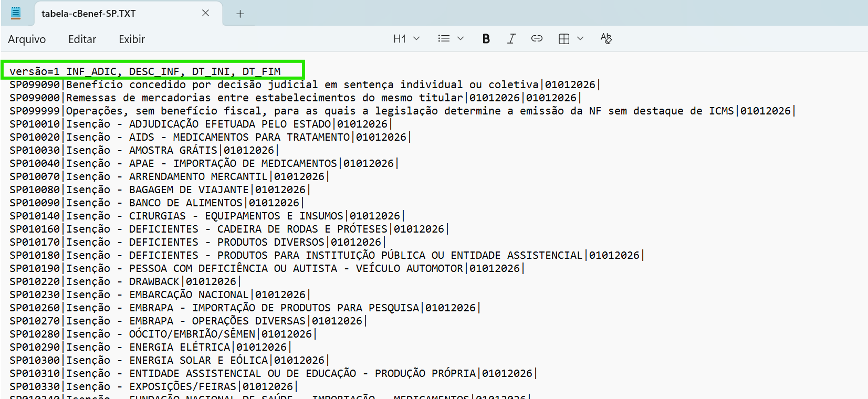This screenshot has height=399, width=868.
Task: Click the header line 'versão=1 INF_ADIC'
Action: pyautogui.click(x=145, y=71)
